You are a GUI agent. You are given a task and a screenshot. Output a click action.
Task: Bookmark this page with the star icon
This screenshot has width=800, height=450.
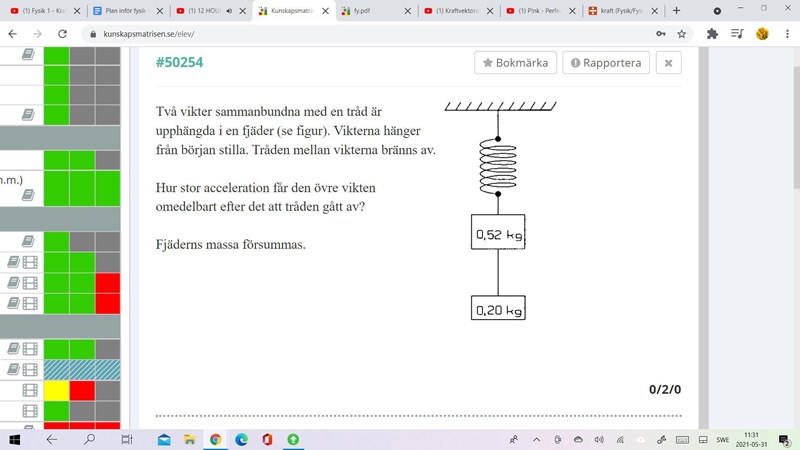(682, 33)
